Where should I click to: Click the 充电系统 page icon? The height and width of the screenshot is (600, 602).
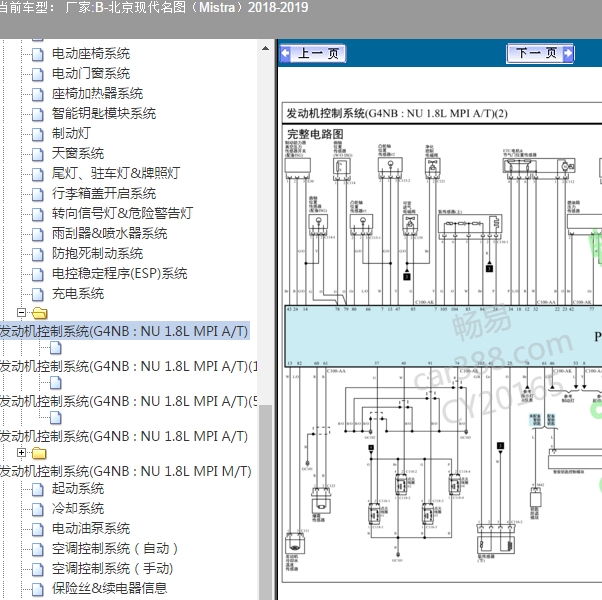[38, 294]
